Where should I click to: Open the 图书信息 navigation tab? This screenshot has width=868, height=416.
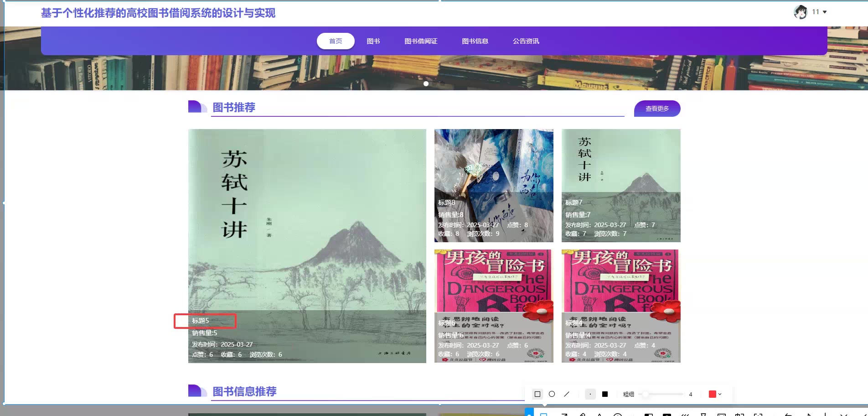click(475, 41)
